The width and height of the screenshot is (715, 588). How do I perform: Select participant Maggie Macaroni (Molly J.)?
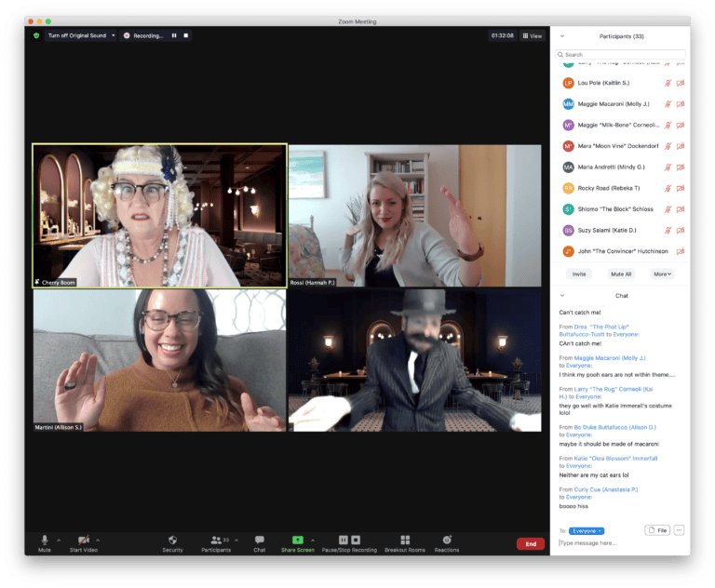(620, 104)
